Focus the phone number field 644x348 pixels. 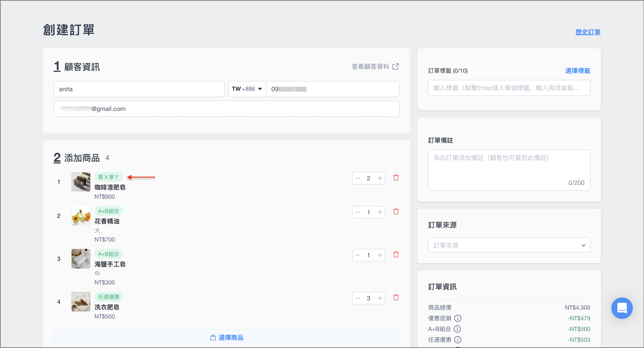pos(333,89)
